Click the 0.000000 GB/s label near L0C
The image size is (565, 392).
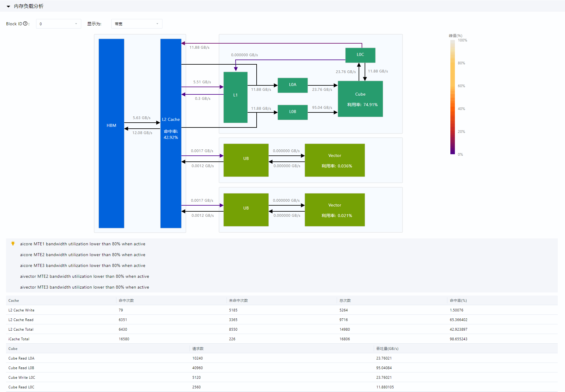click(x=244, y=55)
